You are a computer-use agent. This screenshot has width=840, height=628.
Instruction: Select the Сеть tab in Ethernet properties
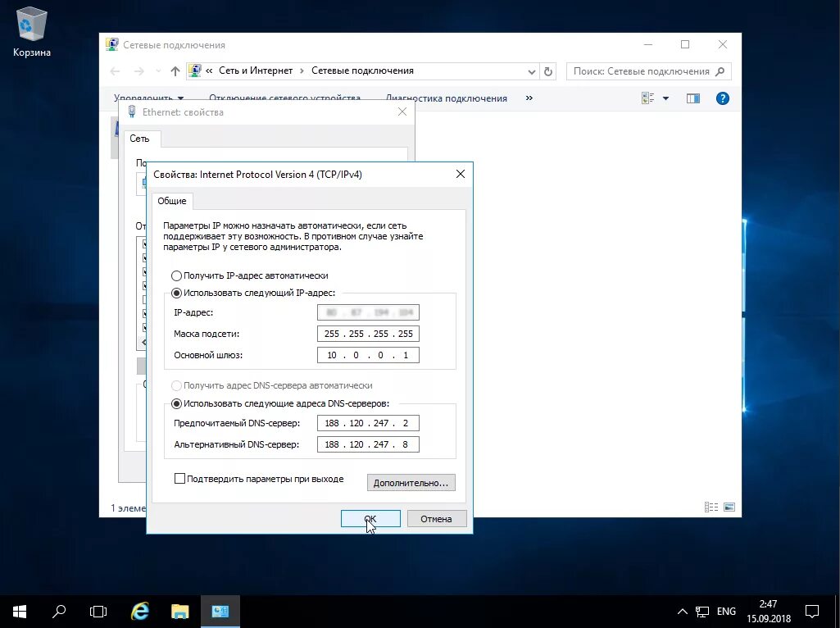coord(139,139)
